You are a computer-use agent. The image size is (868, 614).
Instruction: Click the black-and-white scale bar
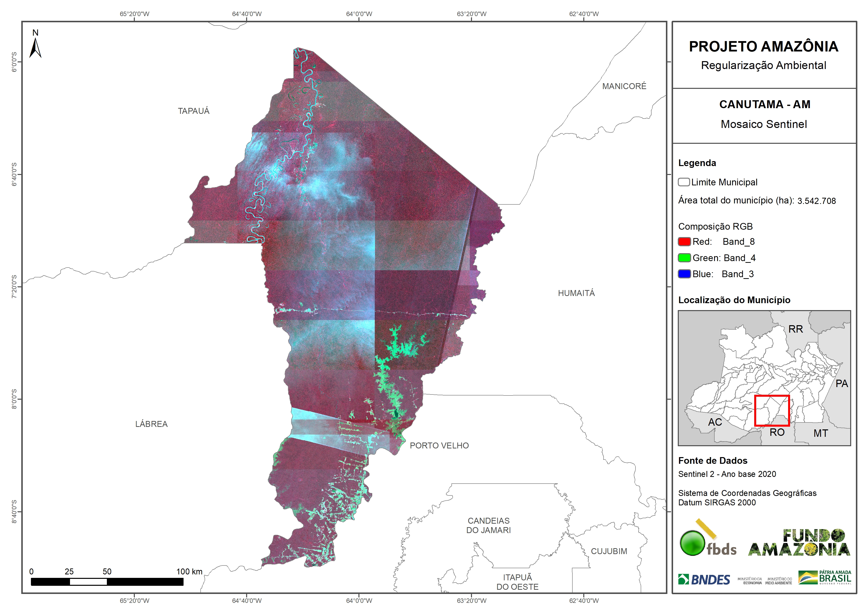coord(107,582)
